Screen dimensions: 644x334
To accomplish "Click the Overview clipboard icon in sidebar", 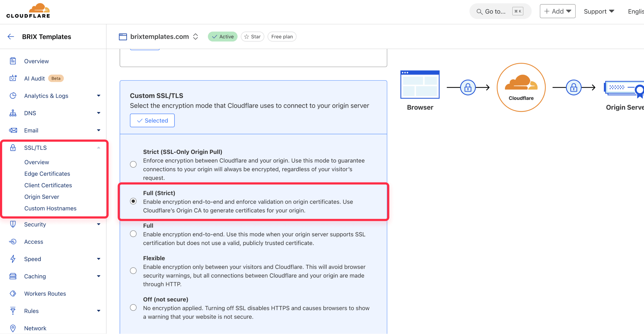I will (x=13, y=61).
